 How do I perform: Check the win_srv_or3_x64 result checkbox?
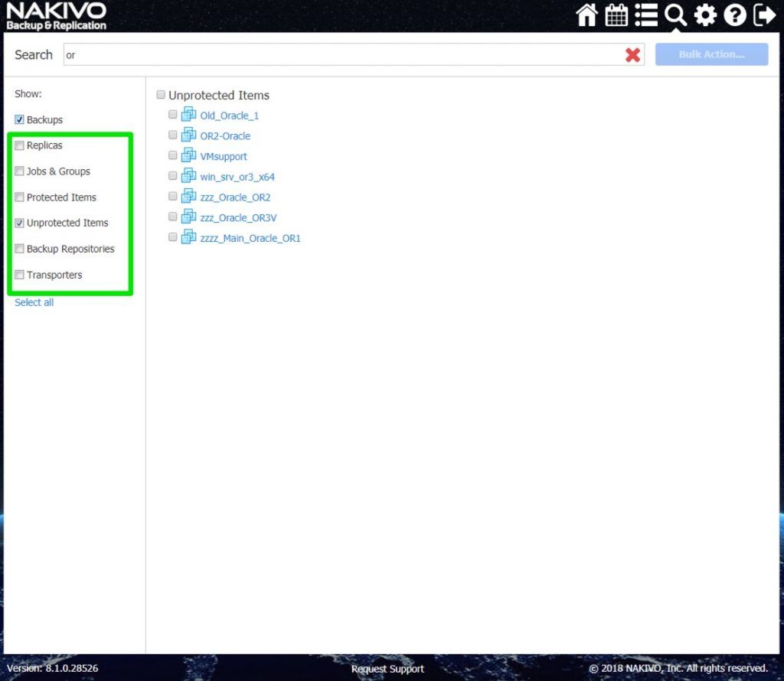[173, 176]
